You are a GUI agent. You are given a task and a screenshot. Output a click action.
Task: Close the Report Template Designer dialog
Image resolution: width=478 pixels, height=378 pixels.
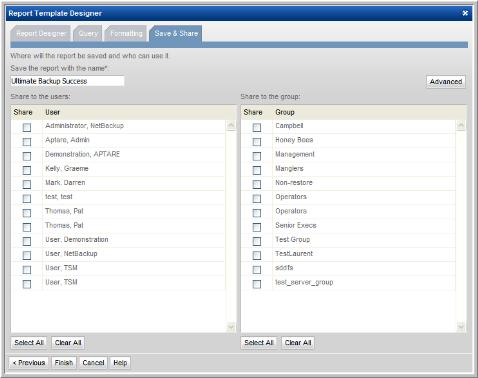coord(465,13)
